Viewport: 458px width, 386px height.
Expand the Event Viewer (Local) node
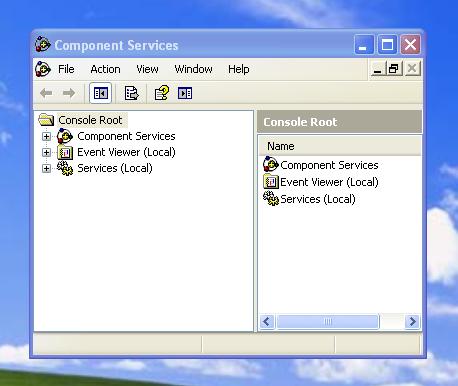tap(46, 152)
